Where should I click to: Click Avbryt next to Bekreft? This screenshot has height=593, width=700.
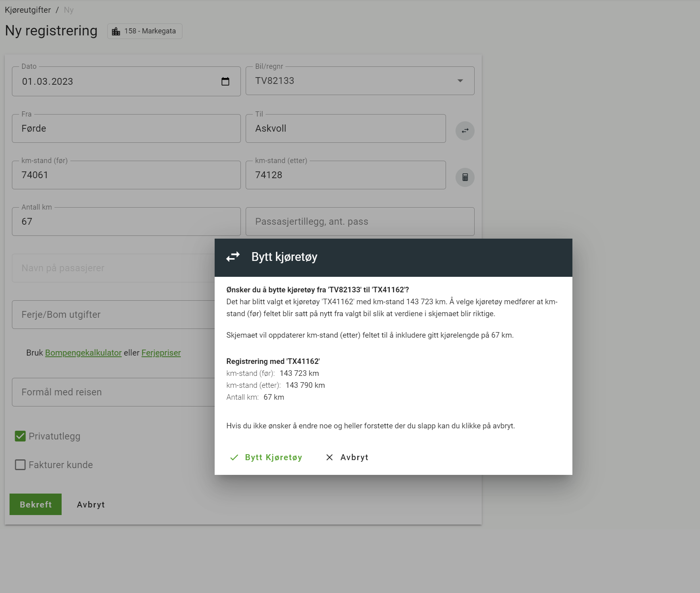[91, 504]
